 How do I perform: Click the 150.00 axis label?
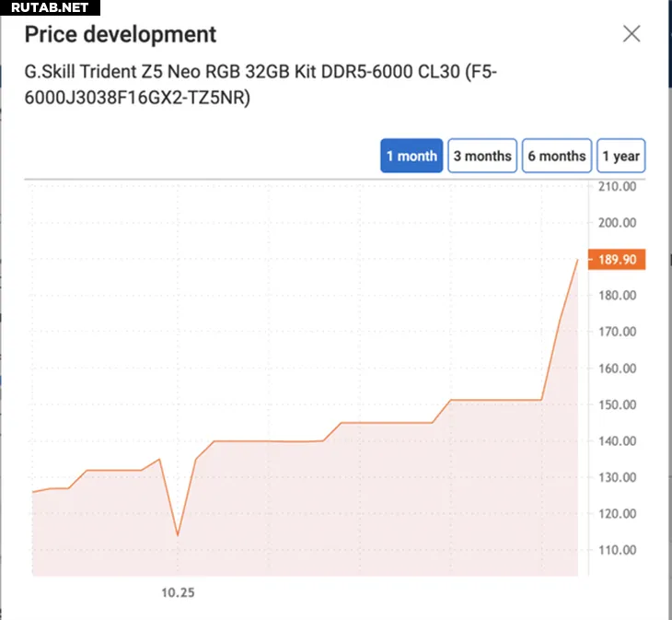point(617,404)
